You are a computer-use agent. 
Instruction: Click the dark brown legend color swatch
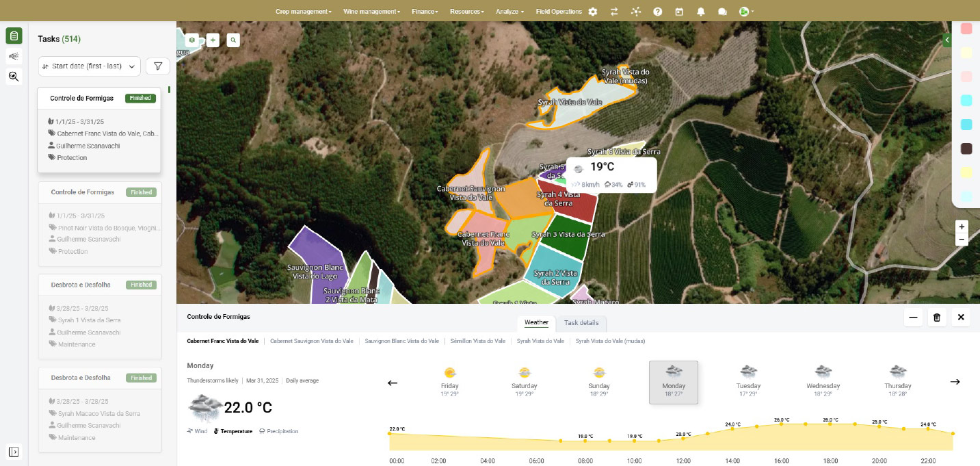point(966,148)
